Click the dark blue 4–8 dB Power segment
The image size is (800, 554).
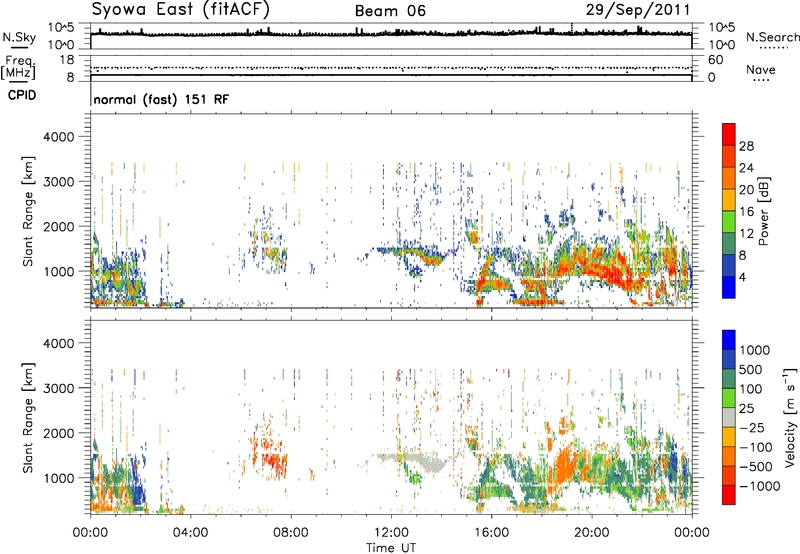(729, 266)
